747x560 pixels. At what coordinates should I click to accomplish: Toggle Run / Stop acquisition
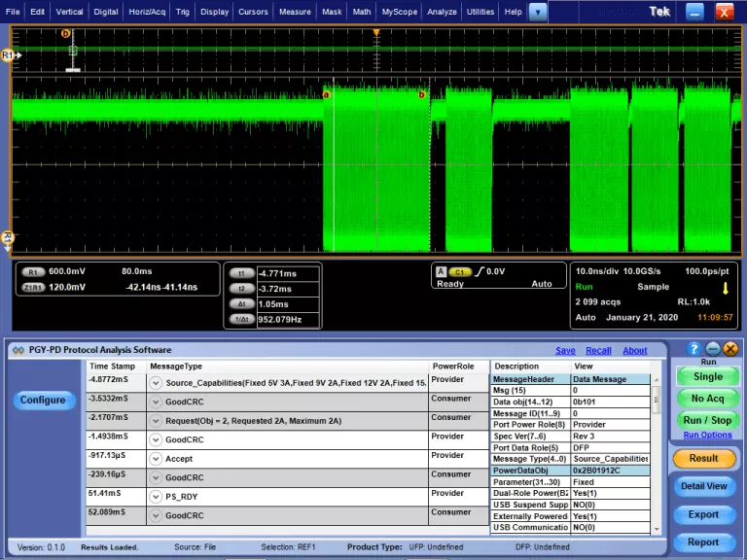(707, 420)
